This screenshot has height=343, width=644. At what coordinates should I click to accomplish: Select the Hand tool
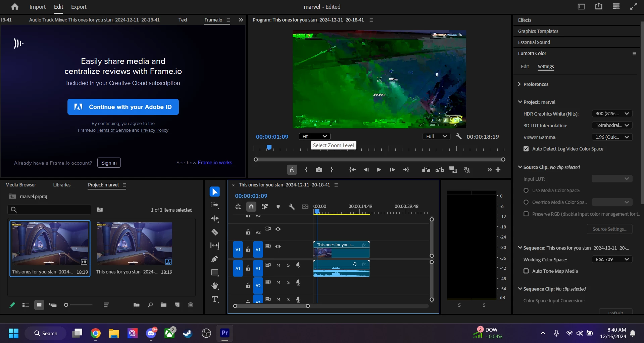[x=215, y=286]
